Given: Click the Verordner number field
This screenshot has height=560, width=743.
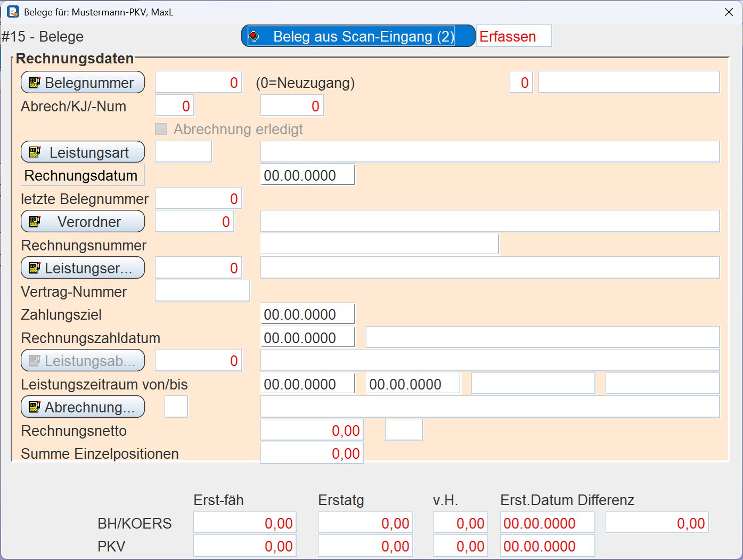Looking at the screenshot, I should coord(194,221).
